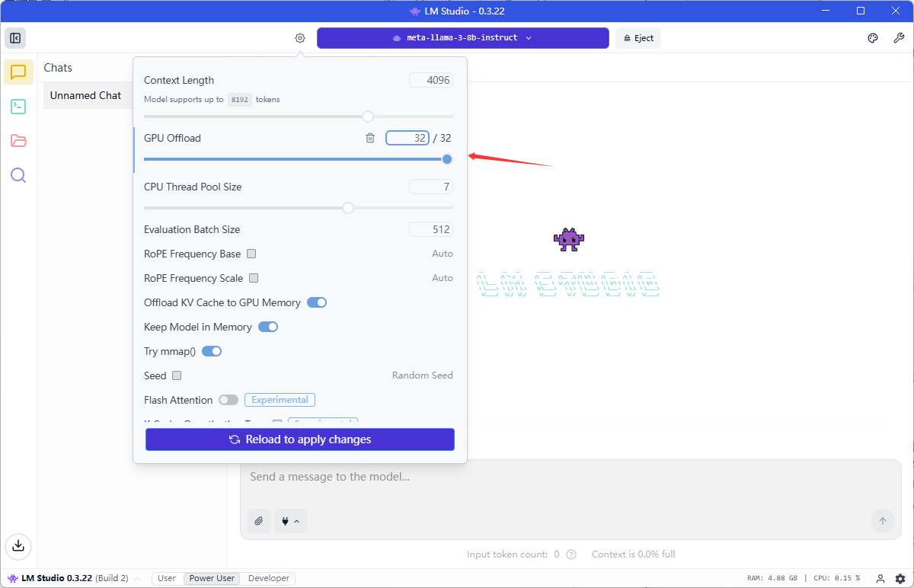Toggle the Try mmap() switch

[212, 351]
